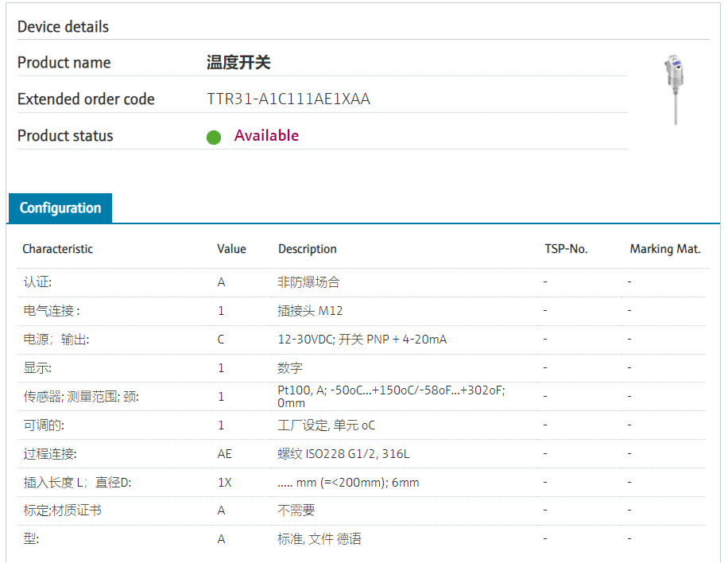This screenshot has height=563, width=728.
Task: Select description 12-30VDC; 开关 PNP + 4-20mA
Action: coord(362,340)
